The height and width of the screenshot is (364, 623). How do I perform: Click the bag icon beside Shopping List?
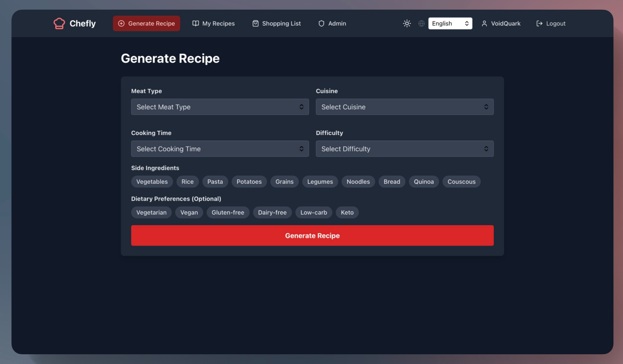coord(255,23)
